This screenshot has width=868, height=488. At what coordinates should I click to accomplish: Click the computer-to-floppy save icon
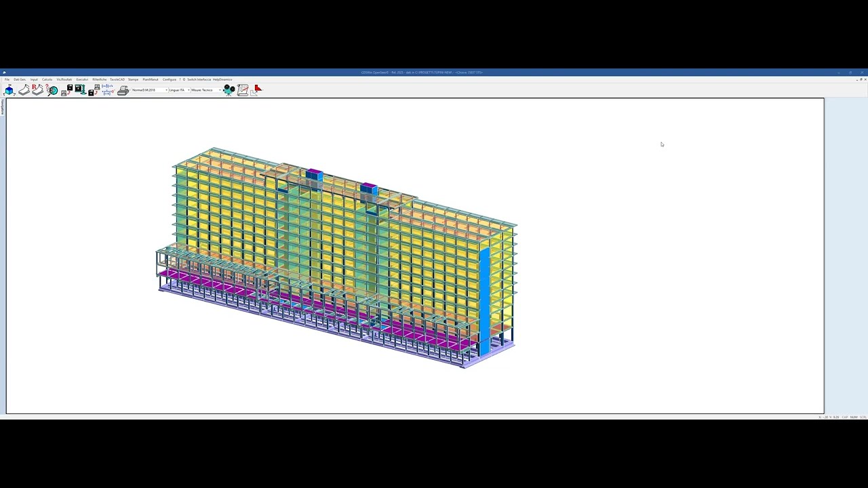tap(94, 90)
